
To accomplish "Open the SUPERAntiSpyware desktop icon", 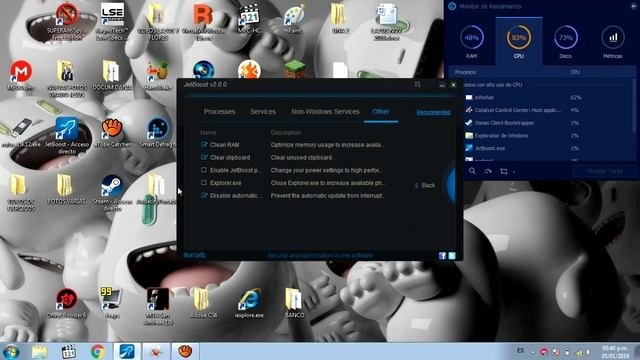I will coord(66,21).
